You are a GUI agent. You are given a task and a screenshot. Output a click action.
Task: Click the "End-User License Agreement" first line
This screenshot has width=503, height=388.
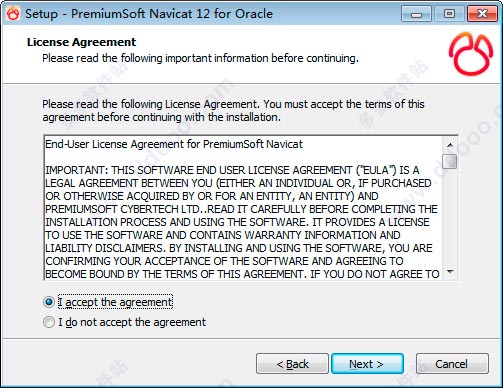pos(174,144)
